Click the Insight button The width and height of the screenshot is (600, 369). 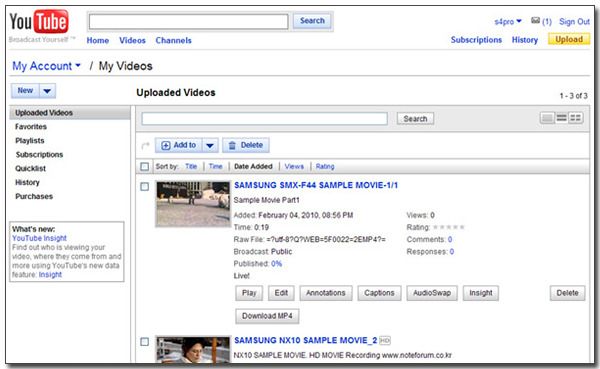pos(481,293)
